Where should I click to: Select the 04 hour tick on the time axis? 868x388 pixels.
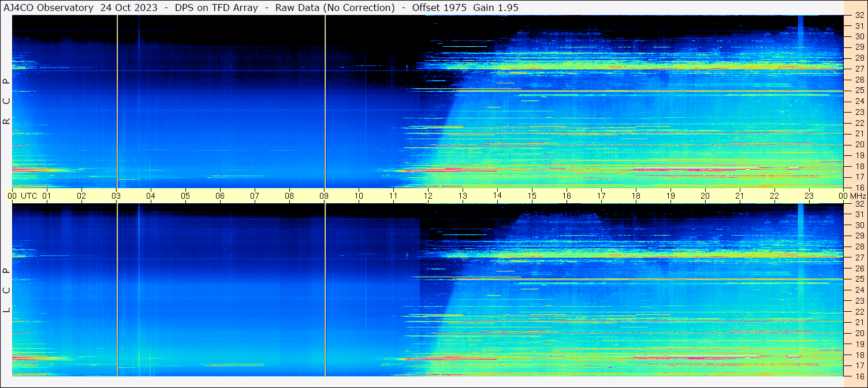(151, 196)
